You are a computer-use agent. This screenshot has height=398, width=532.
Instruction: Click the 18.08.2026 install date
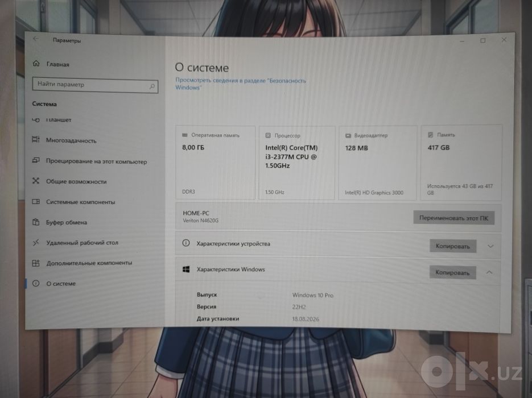[x=306, y=319]
